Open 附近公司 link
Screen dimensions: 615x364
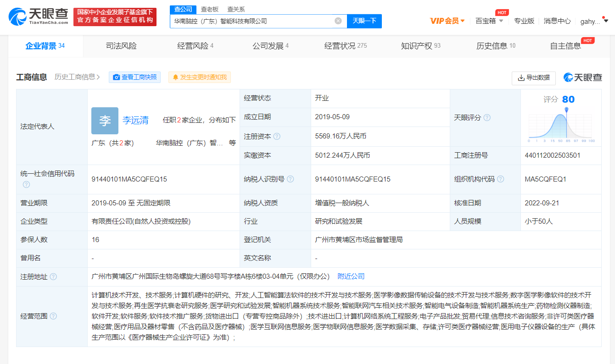[x=351, y=276]
